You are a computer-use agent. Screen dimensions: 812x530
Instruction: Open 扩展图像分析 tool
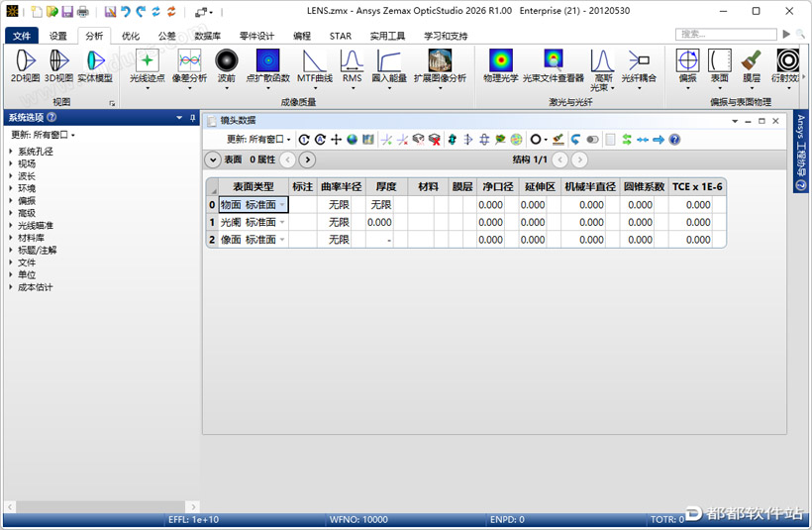(440, 69)
